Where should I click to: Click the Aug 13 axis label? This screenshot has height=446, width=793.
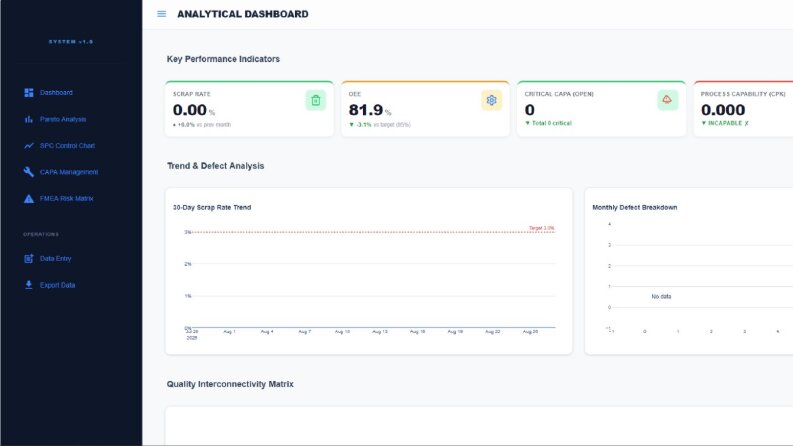tap(380, 332)
